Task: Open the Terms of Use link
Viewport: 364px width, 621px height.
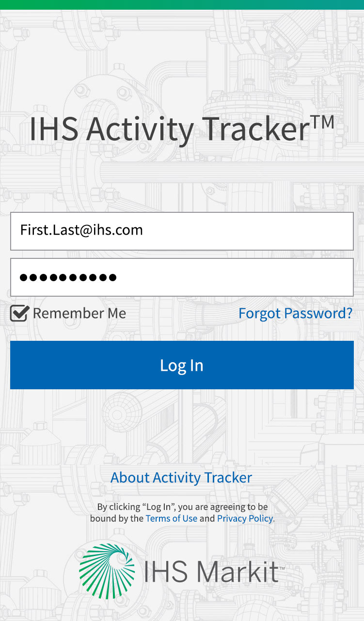Action: pyautogui.click(x=172, y=518)
